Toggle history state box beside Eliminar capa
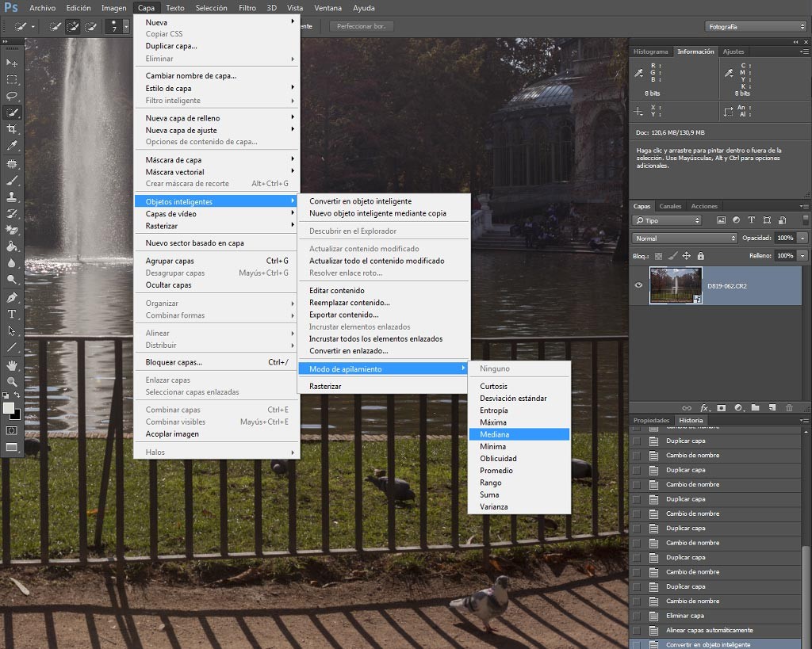This screenshot has height=649, width=812. click(637, 616)
